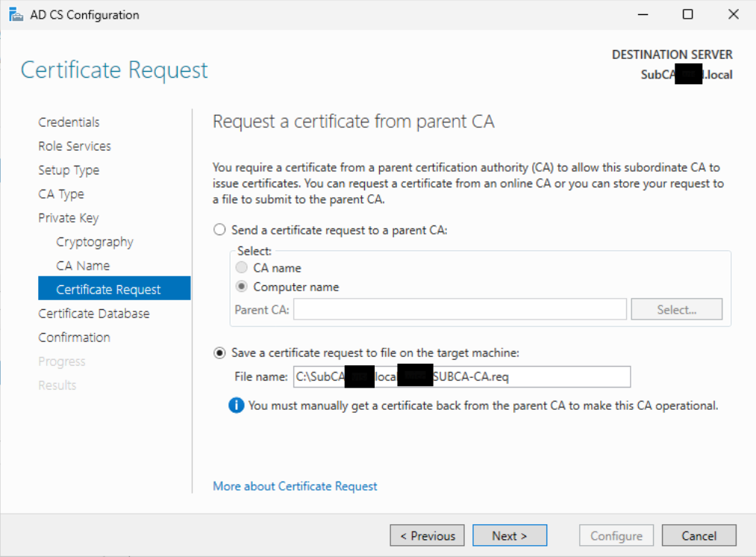Viewport: 756px width, 557px height.
Task: Navigate to the Setup Type page
Action: tap(69, 170)
